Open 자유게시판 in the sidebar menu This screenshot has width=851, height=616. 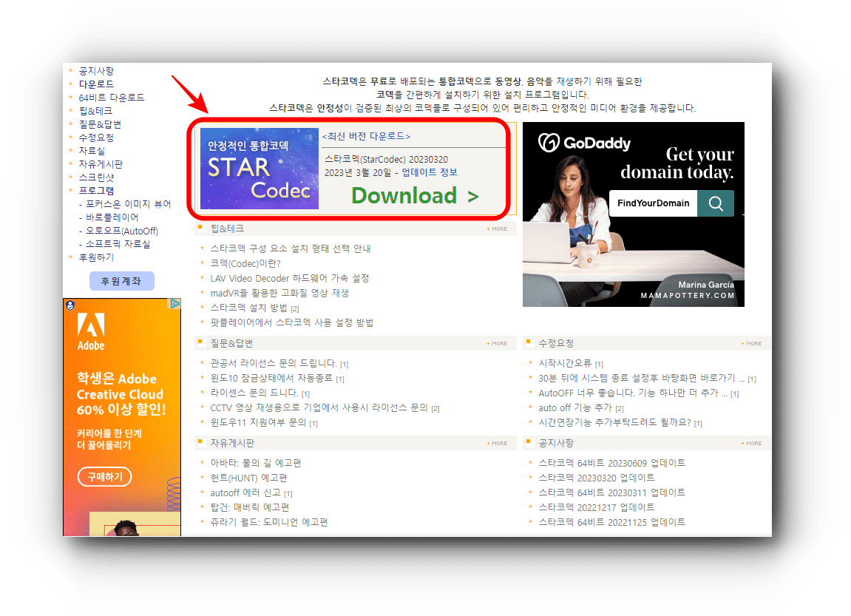pos(101,164)
